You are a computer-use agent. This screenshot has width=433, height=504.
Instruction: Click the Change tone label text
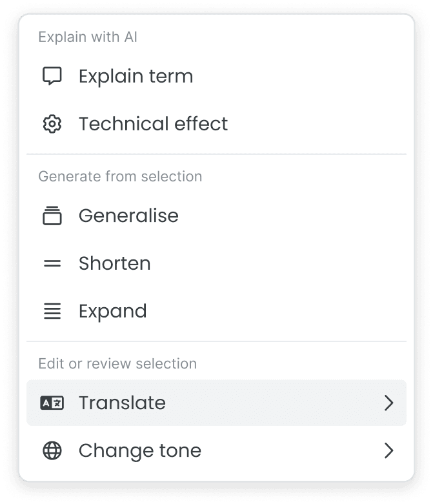click(139, 450)
